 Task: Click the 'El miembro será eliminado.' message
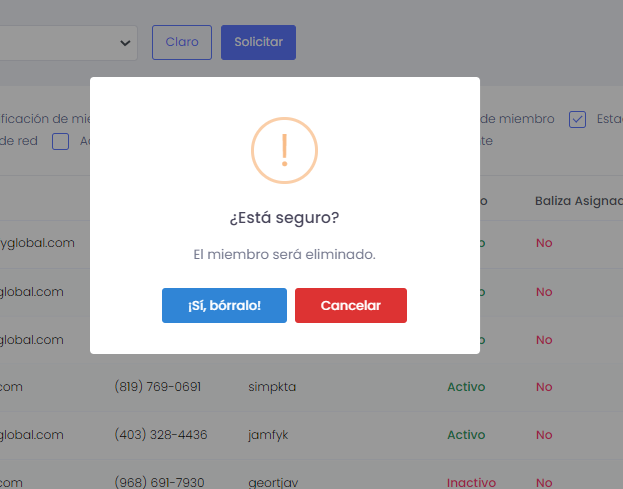pyautogui.click(x=284, y=254)
